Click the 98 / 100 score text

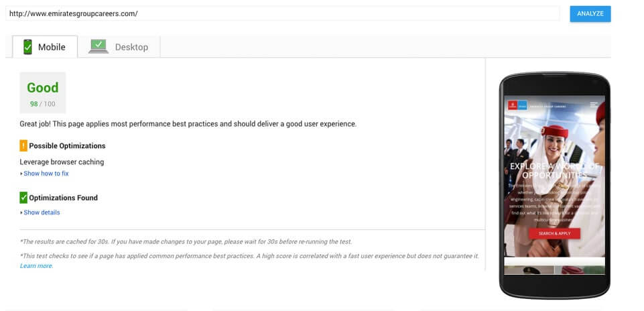tap(43, 104)
